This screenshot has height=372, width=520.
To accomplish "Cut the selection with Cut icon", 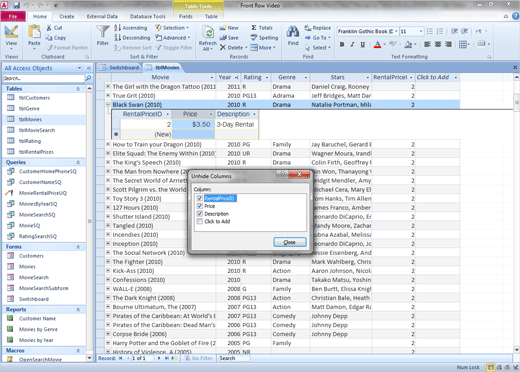I will (49, 28).
